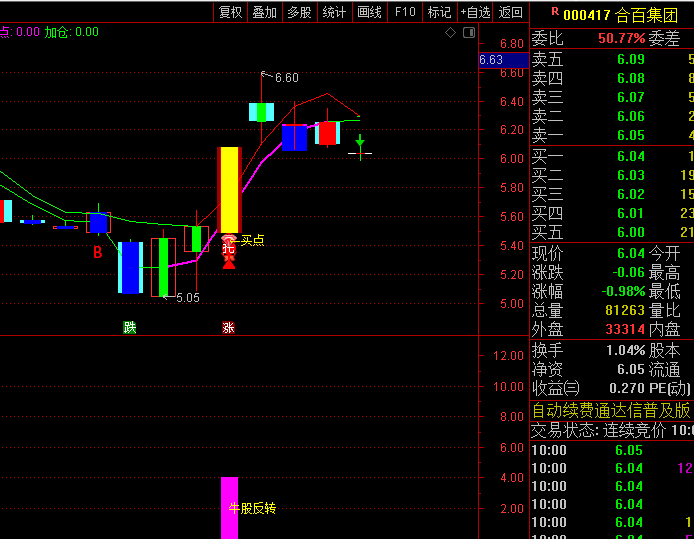This screenshot has width=694, height=539.
Task: Open F10 company information
Action: [405, 12]
